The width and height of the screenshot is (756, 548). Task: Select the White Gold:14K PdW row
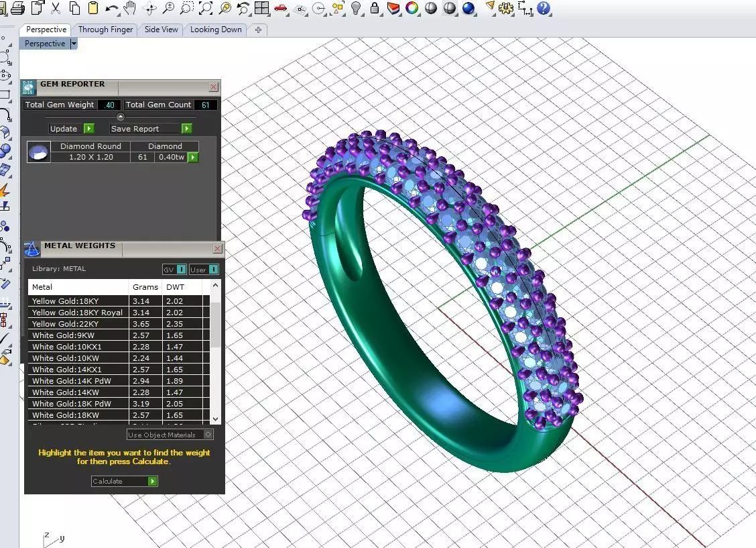119,381
